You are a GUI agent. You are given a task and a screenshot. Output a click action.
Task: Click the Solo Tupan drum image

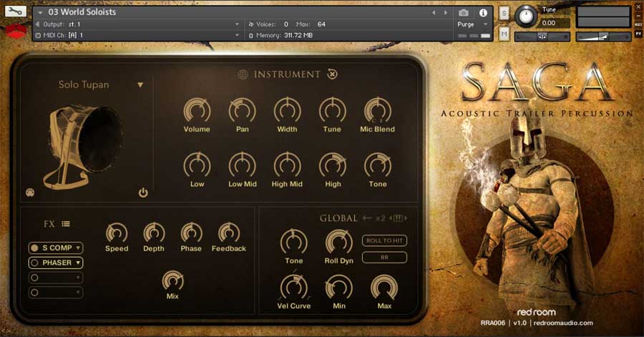point(83,146)
